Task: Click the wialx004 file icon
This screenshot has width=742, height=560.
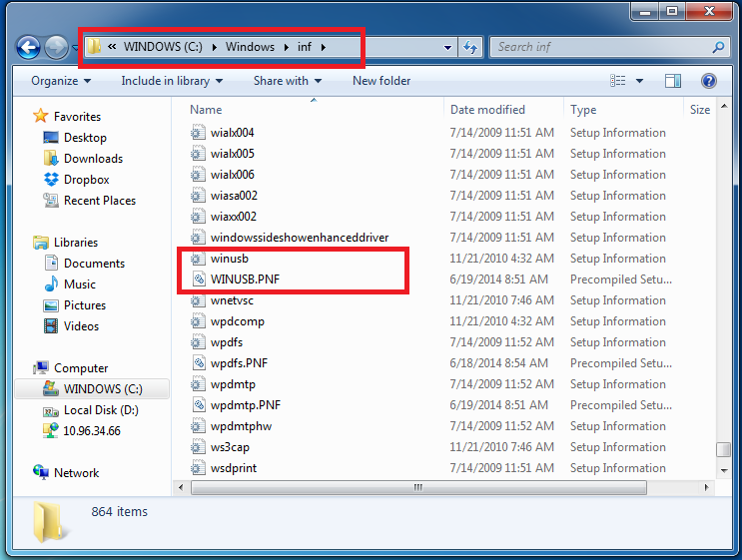Action: (x=199, y=133)
